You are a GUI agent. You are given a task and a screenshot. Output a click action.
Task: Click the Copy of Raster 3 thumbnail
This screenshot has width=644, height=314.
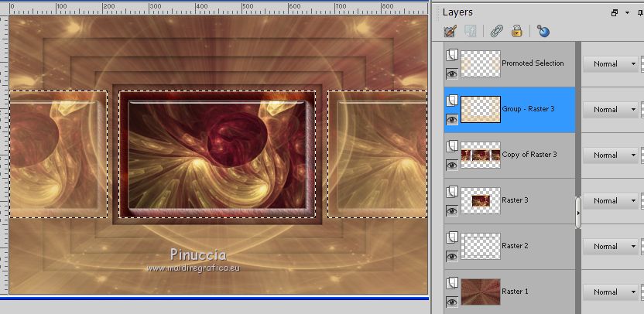[x=481, y=155]
